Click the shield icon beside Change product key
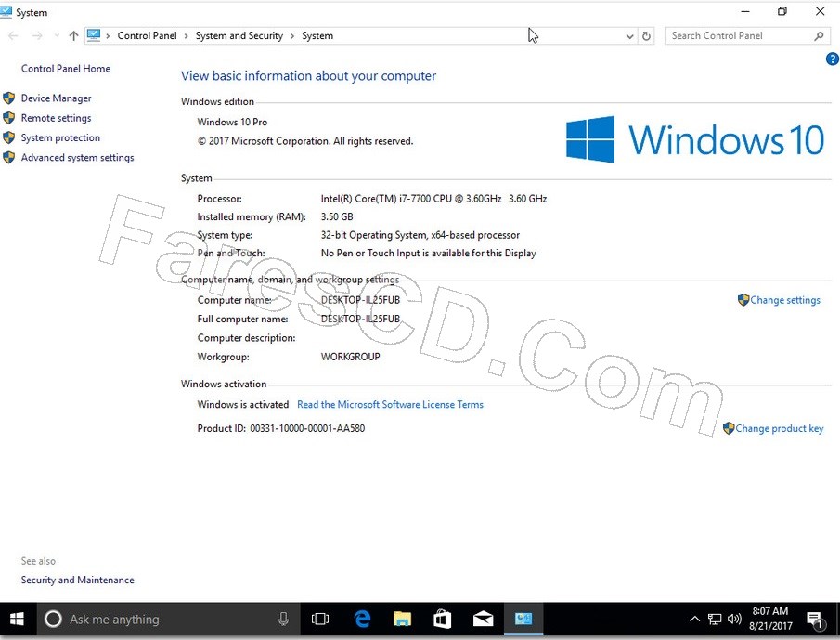The width and height of the screenshot is (840, 640). [729, 428]
